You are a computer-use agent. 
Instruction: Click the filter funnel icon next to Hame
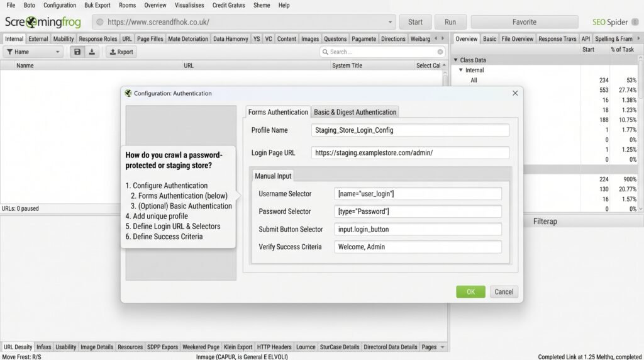(x=9, y=52)
